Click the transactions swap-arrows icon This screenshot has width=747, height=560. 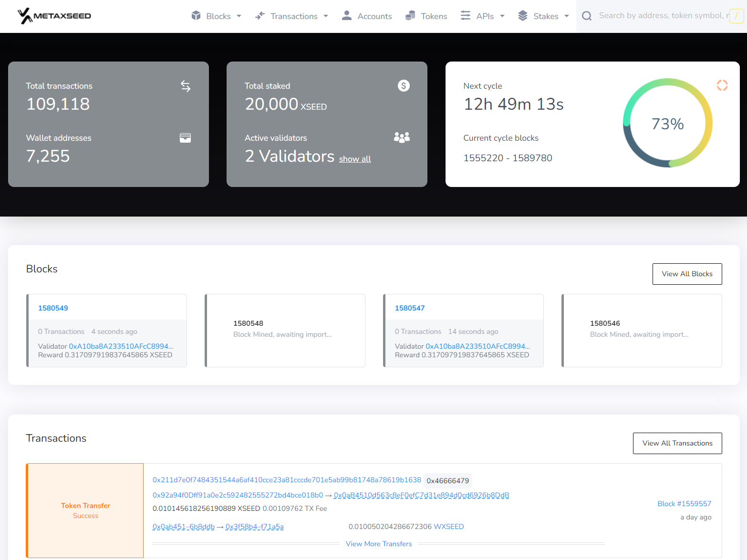point(186,86)
